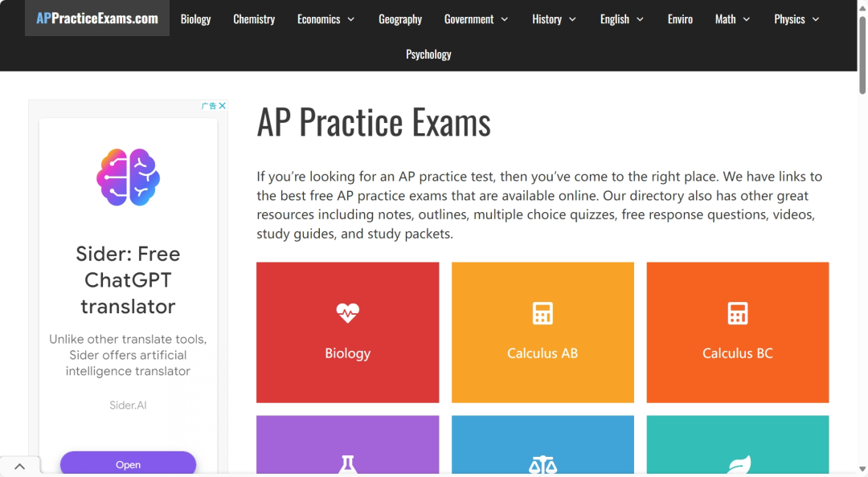Click the calculator icon on Calculus BC tile
The width and height of the screenshot is (868, 477).
pos(737,313)
